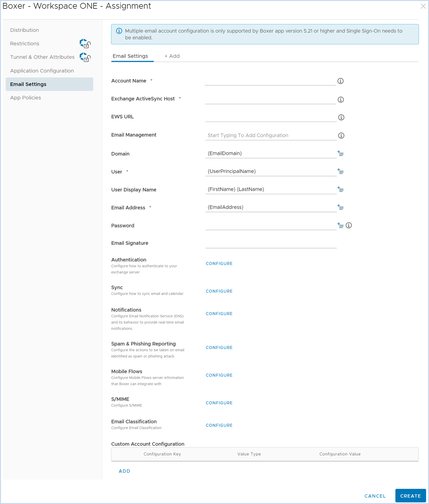Screen dimensions: 429x504
Task: Click the User Display Name field
Action: pyautogui.click(x=271, y=189)
